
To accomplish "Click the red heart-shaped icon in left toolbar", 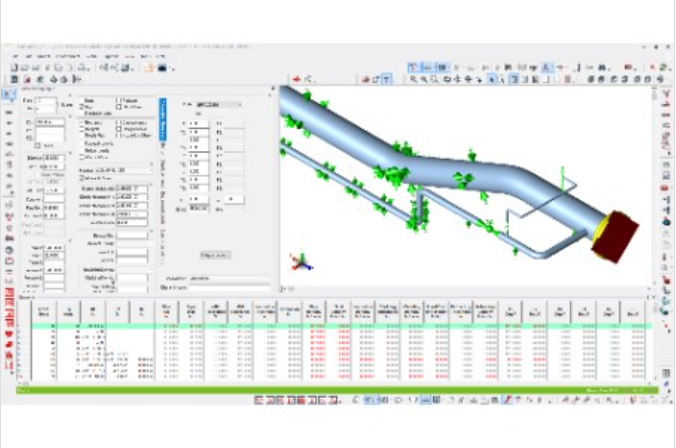I will point(9,333).
